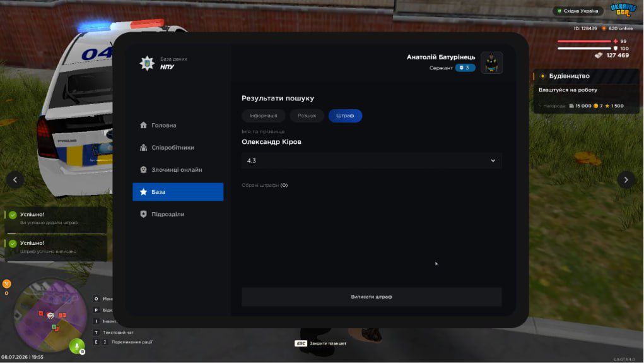Click the people icon beside Співробітники
Viewport: 644px width, 363px height.
coord(143,148)
